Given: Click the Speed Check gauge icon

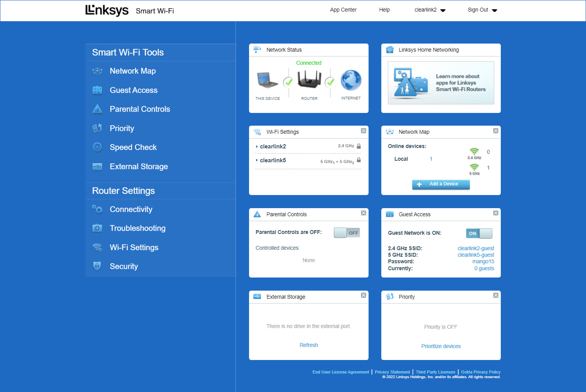Looking at the screenshot, I should coord(98,147).
